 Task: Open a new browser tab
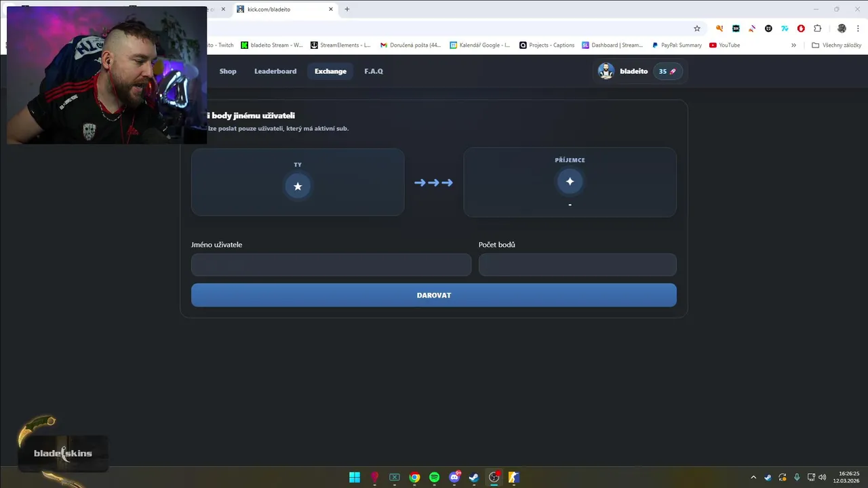(347, 9)
